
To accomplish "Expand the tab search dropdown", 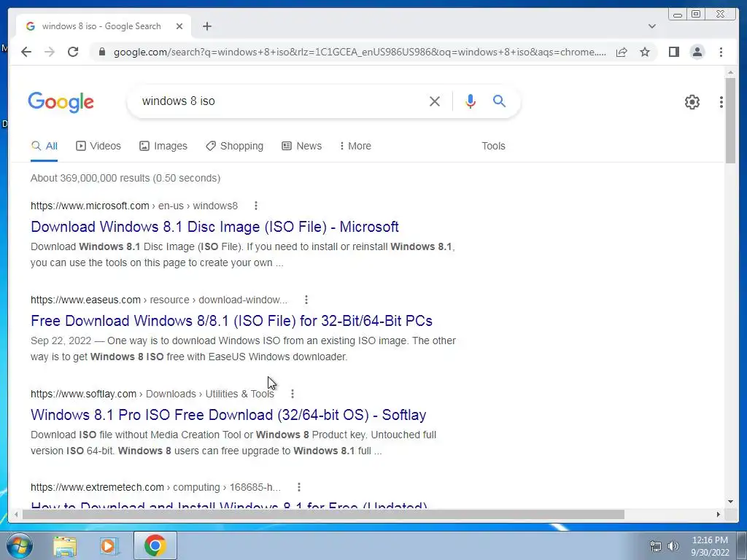I will click(x=652, y=26).
